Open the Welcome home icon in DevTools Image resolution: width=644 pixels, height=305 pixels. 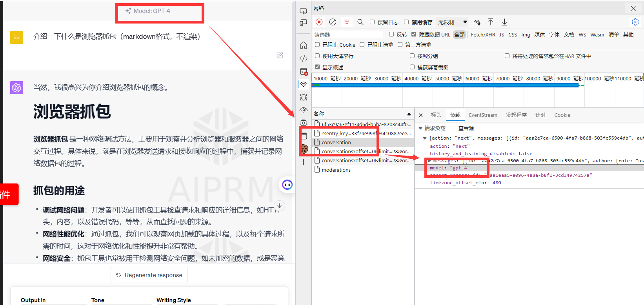304,45
